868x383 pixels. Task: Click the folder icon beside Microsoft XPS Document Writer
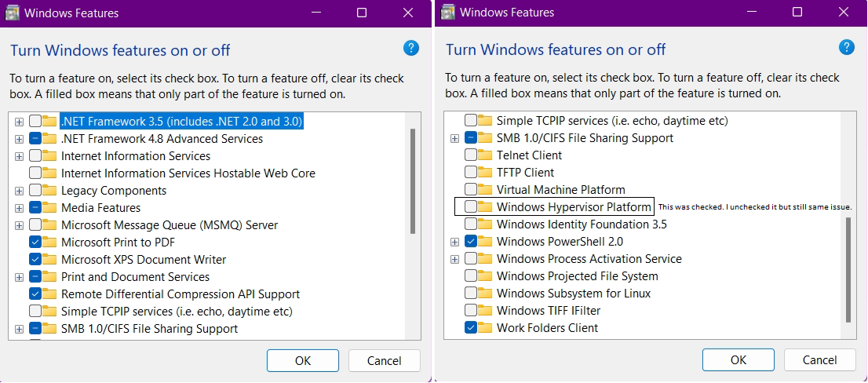(x=49, y=259)
